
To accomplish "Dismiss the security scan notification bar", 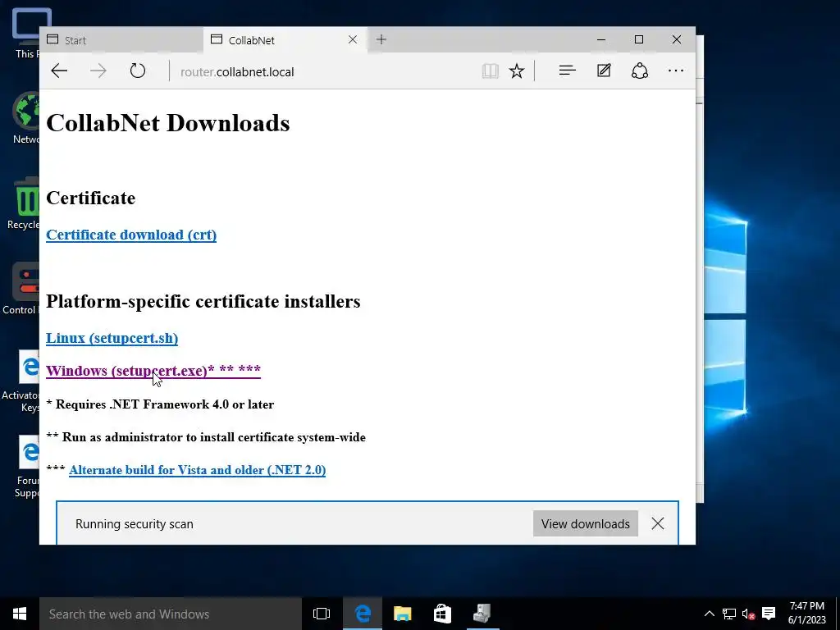I will coord(658,523).
